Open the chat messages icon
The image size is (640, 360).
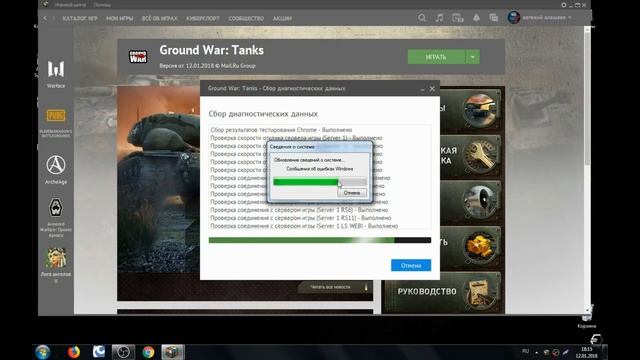493,18
